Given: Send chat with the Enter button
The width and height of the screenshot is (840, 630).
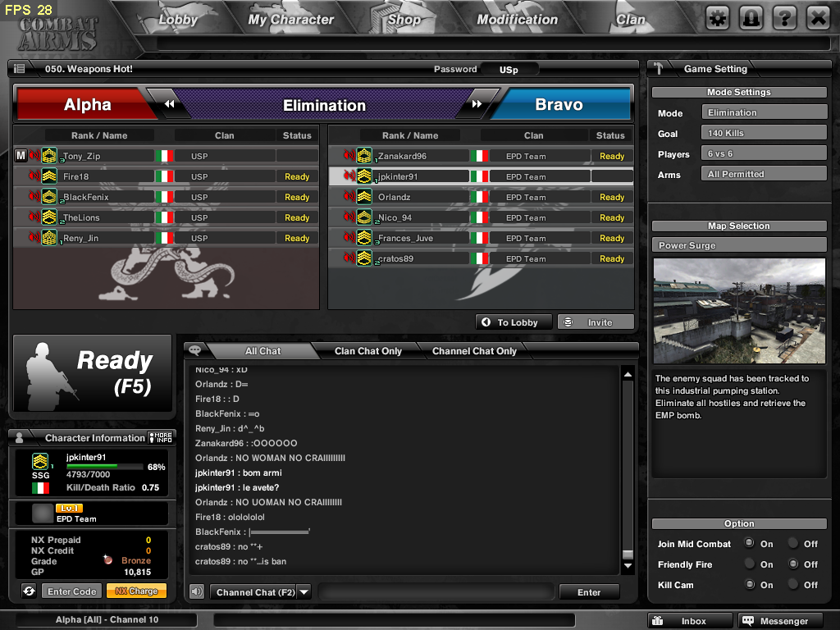Looking at the screenshot, I should tap(589, 592).
